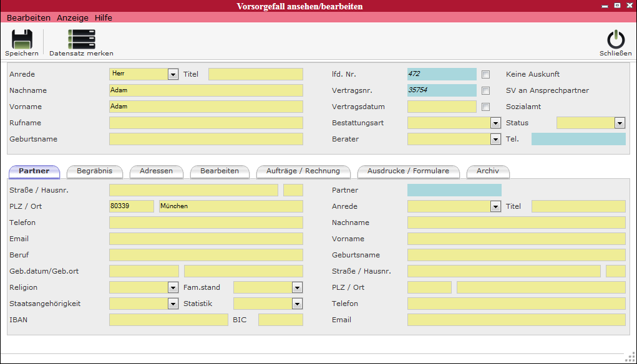Open the Bestattungsart dropdown

point(495,123)
